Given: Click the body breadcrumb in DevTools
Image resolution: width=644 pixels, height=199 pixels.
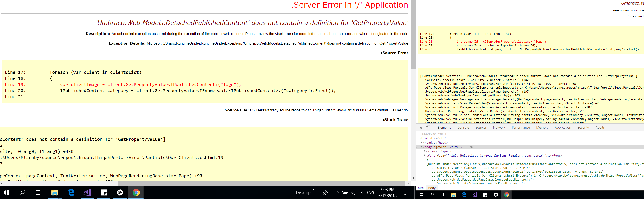Looking at the screenshot, I should pos(432,188).
